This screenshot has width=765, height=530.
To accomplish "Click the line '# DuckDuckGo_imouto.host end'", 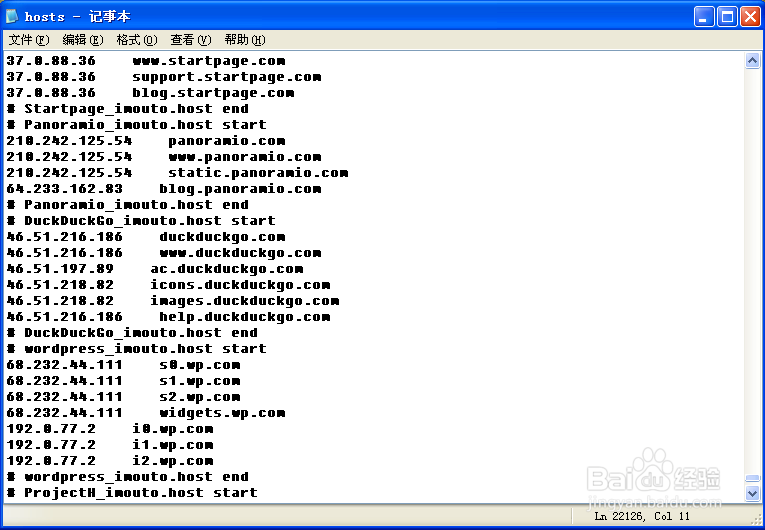I will tap(132, 333).
